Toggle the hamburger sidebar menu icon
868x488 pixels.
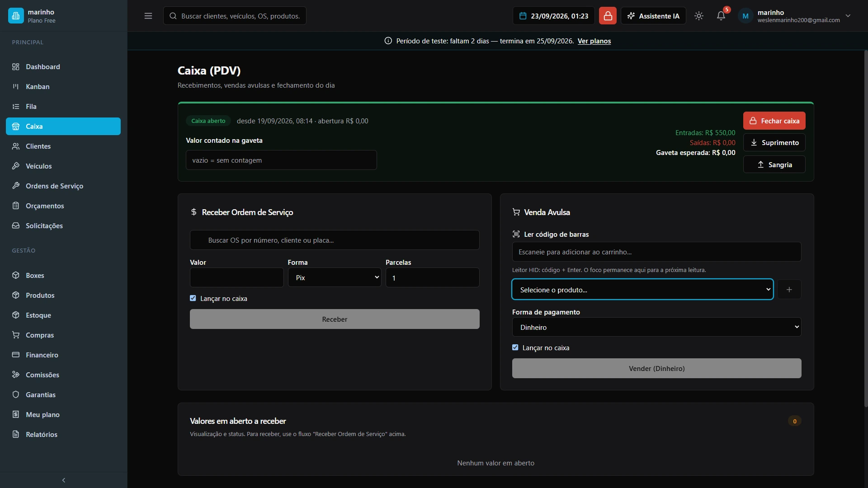(x=148, y=16)
